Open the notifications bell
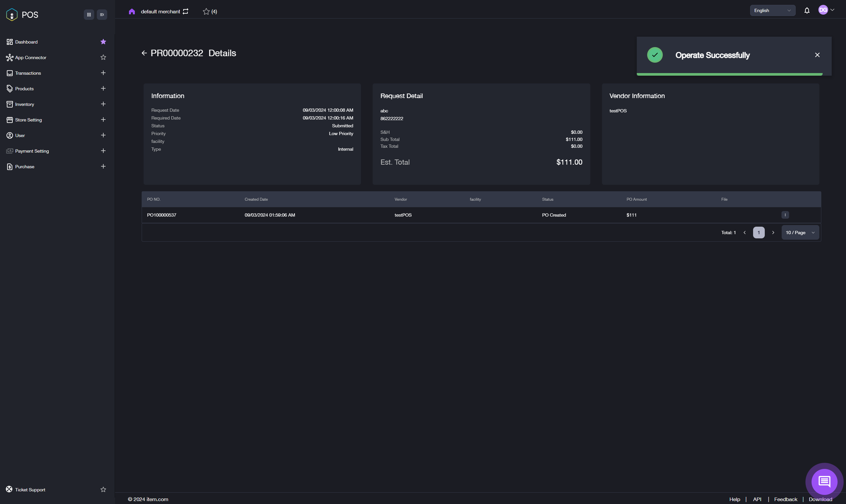The image size is (846, 504). (x=807, y=10)
